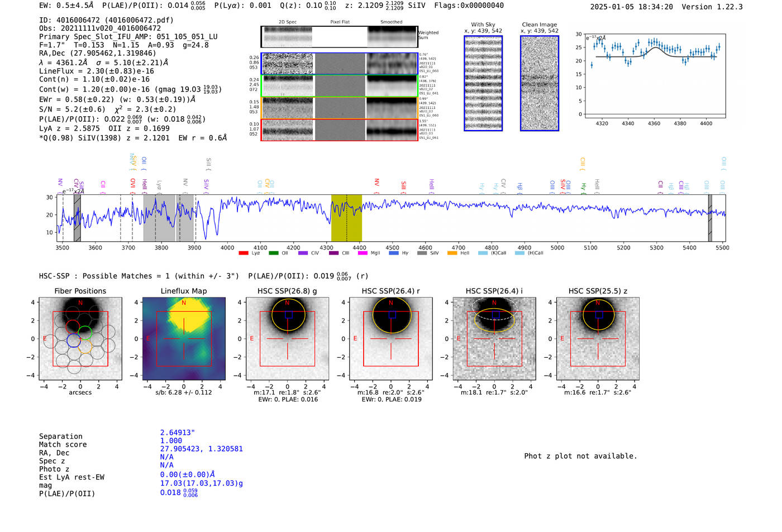This screenshot has width=782, height=532.
Task: Click the SiIV gray legend swatch
Action: (x=422, y=253)
